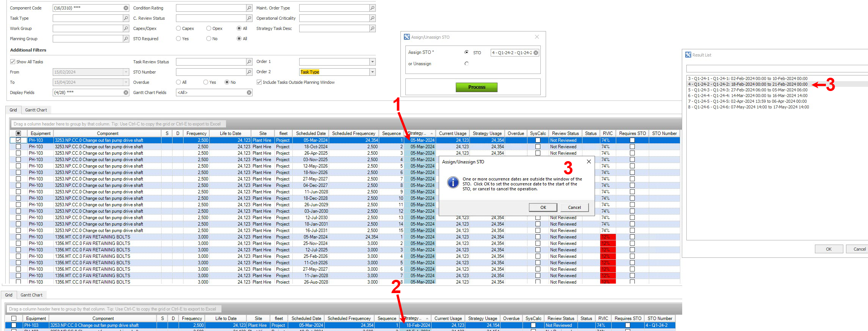Switch to the upper Gantt Chart tab
Image resolution: width=868 pixels, height=331 pixels.
point(36,110)
